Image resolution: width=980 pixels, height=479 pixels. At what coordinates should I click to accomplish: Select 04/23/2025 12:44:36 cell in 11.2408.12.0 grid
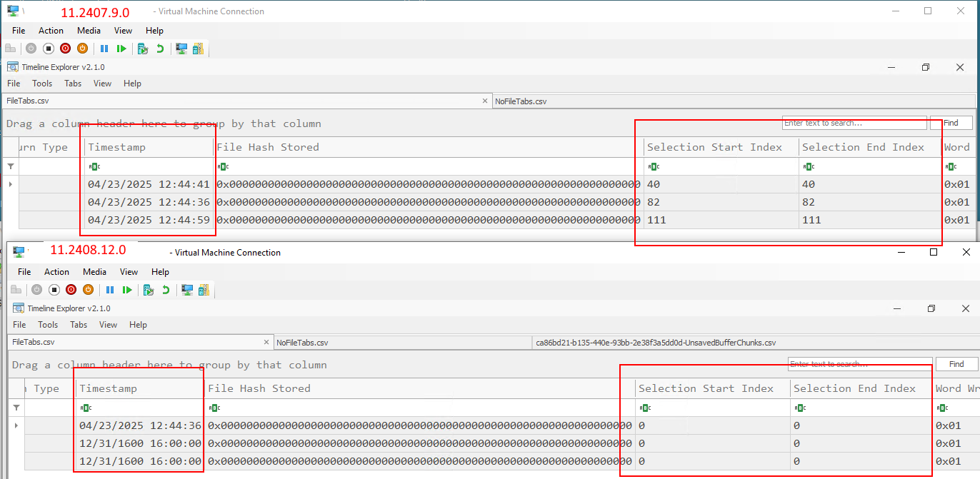point(141,425)
